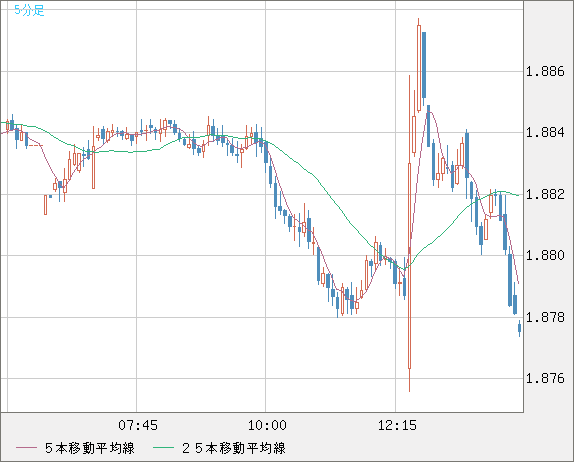Click the 1.882 price axis label
This screenshot has width=574, height=462.
click(x=545, y=194)
